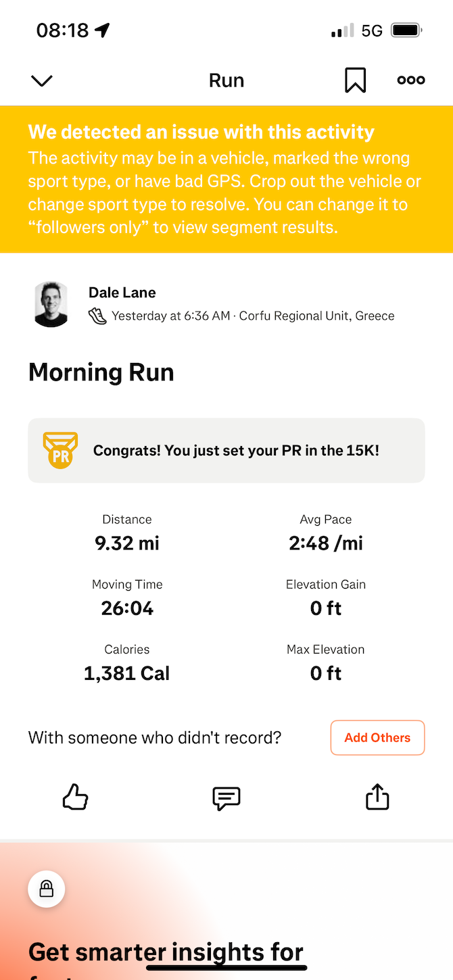Image resolution: width=453 pixels, height=980 pixels.
Task: Open Dale Lane's profile name link
Action: point(122,293)
